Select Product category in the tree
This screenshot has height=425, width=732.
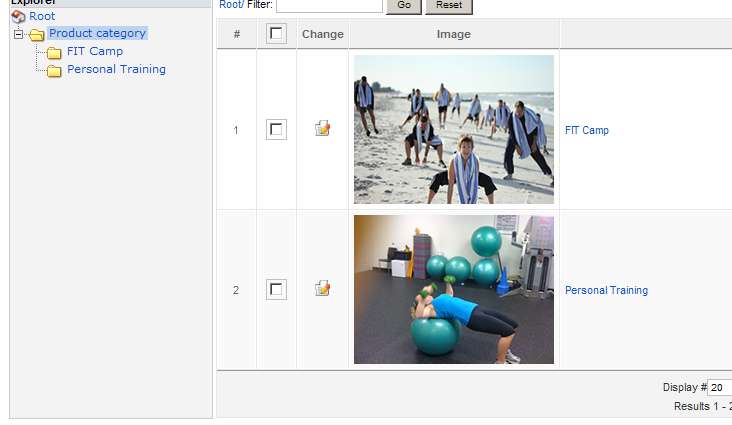98,33
